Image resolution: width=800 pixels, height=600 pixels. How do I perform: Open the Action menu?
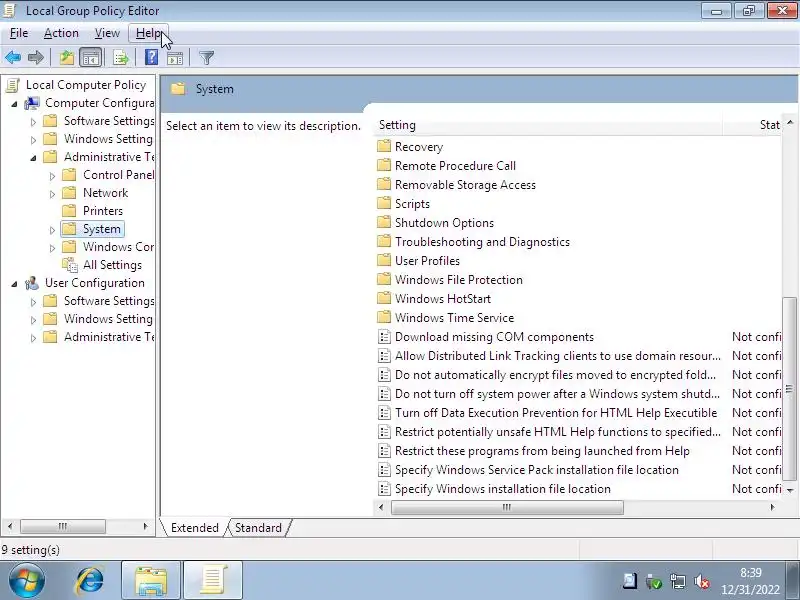coord(61,33)
